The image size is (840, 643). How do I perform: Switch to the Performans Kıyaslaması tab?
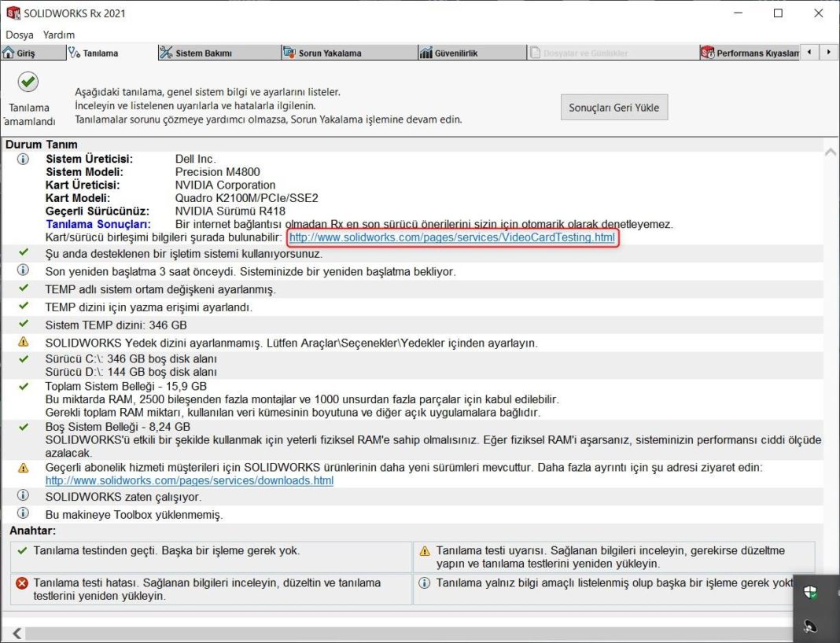749,52
